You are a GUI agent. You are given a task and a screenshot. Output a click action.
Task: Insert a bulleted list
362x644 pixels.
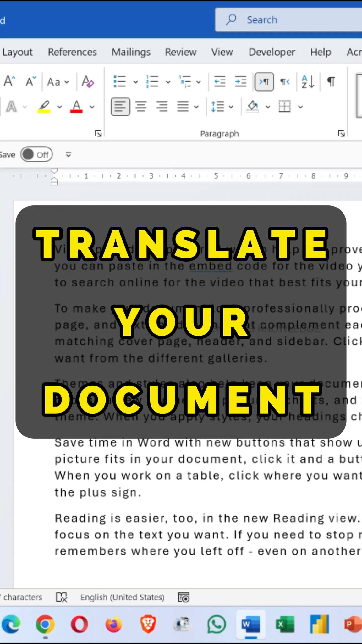pos(120,82)
